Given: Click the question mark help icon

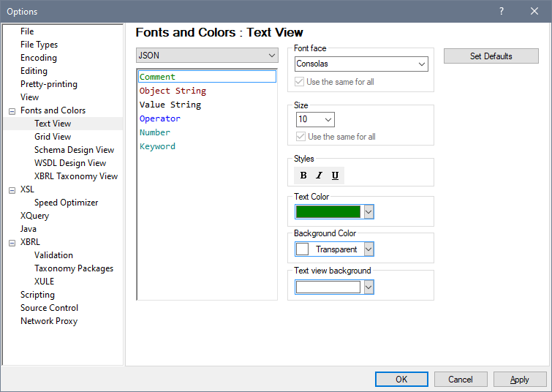Looking at the screenshot, I should (x=502, y=11).
